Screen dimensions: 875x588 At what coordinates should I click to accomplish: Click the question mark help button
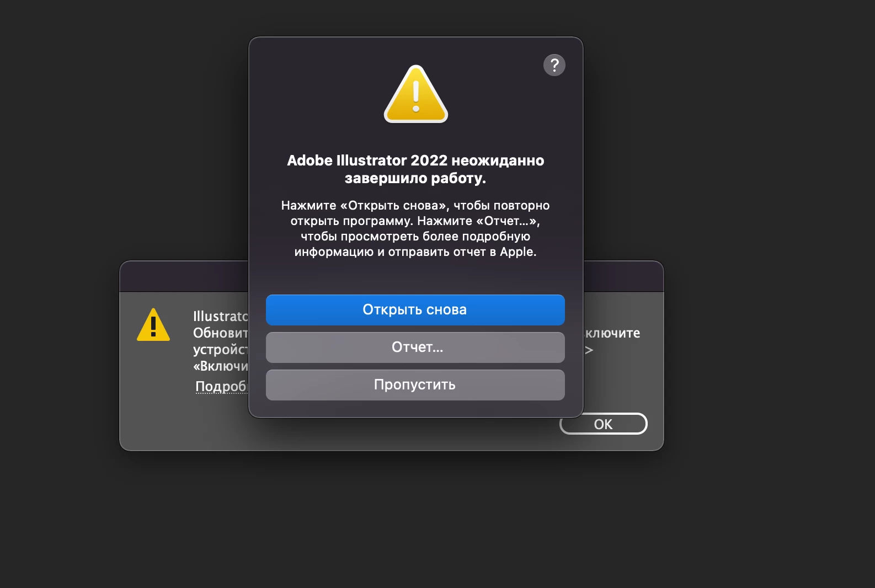554,65
